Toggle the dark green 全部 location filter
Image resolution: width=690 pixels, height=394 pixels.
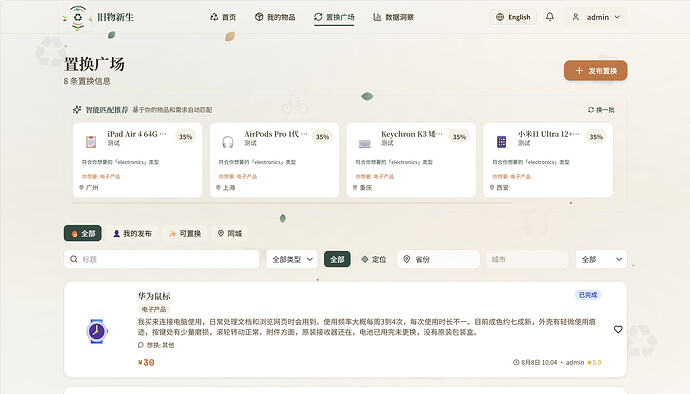(x=337, y=259)
